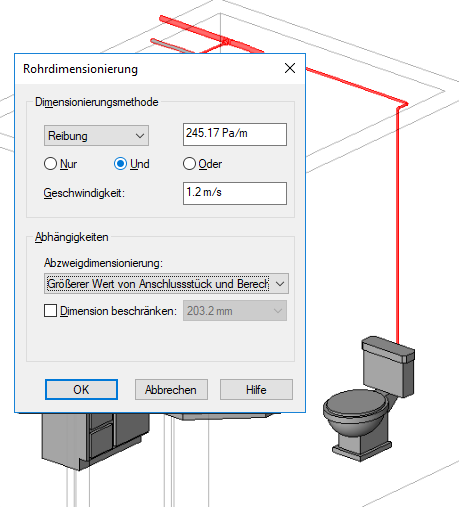The image size is (459, 507).
Task: Open the Reibung method dropdown
Action: coord(96,136)
